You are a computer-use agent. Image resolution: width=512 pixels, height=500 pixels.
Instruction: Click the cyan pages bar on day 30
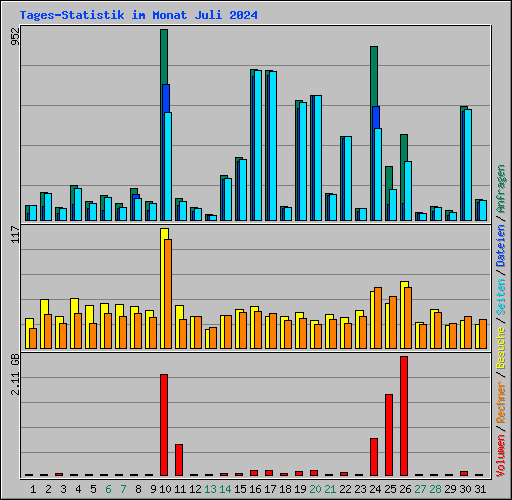point(468,165)
